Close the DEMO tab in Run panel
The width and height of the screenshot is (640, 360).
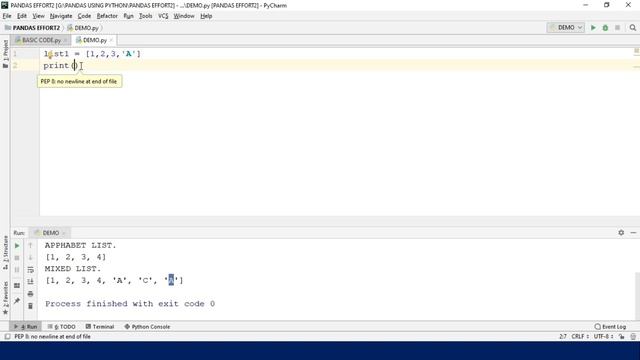click(64, 233)
